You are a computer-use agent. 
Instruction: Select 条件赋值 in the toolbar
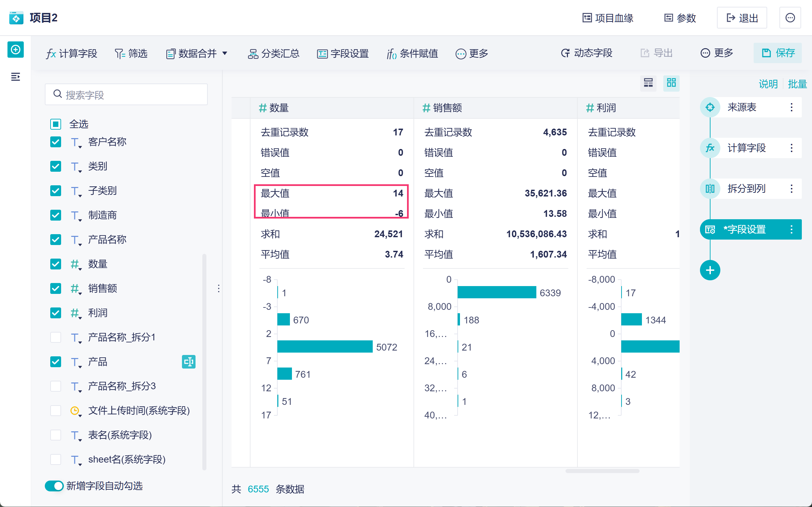(x=412, y=53)
